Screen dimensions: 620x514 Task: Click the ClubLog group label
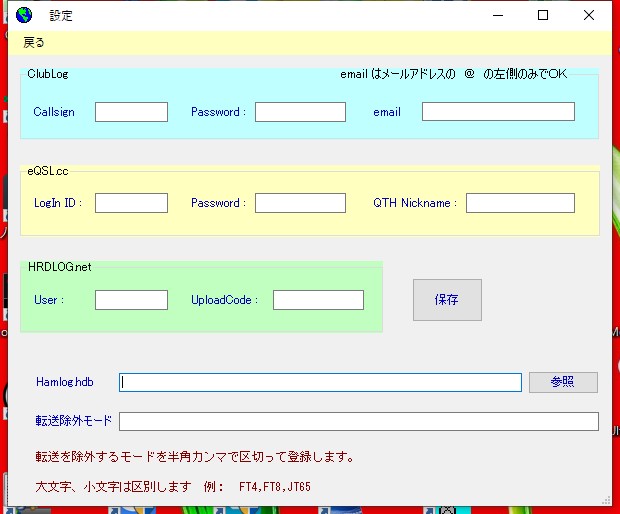(48, 74)
